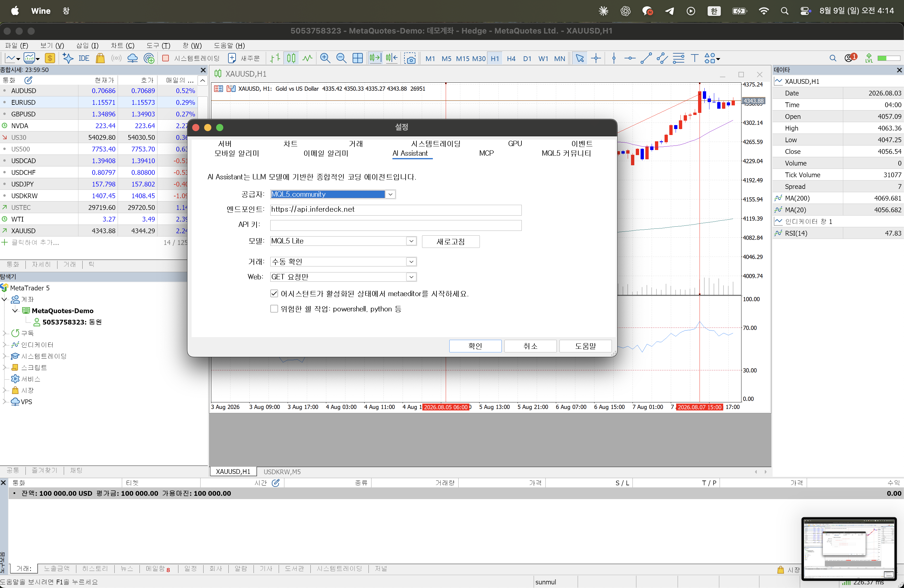Click the 취소 cancel button
This screenshot has width=904, height=588.
point(530,346)
